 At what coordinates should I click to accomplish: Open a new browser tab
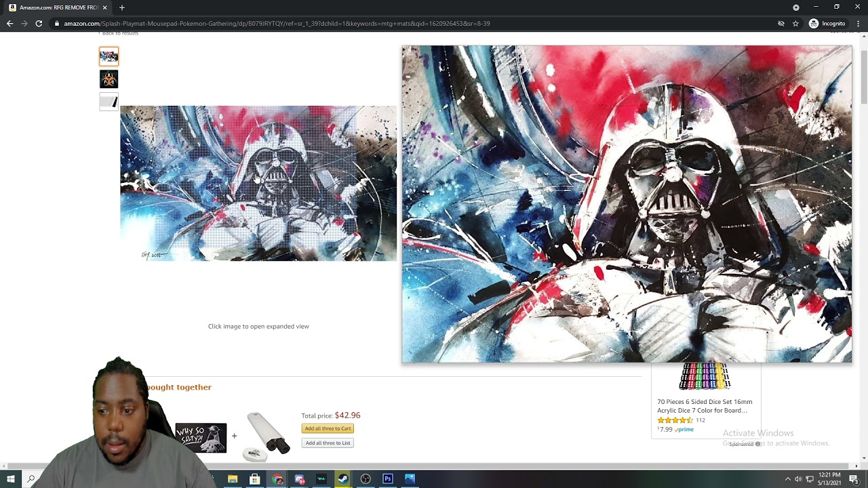pos(122,7)
